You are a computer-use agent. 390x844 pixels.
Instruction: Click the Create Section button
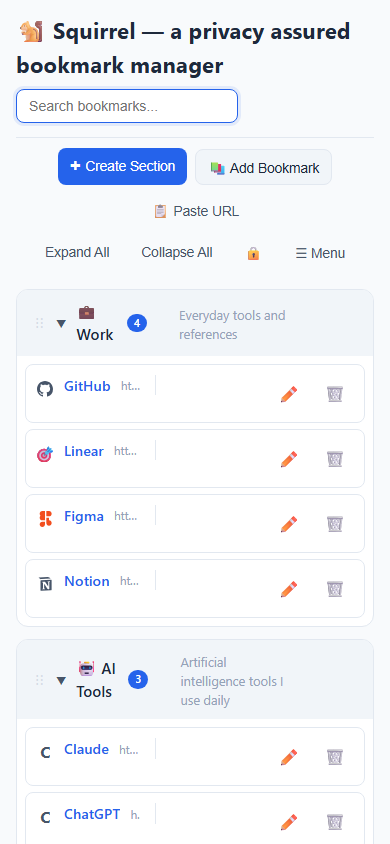[123, 166]
